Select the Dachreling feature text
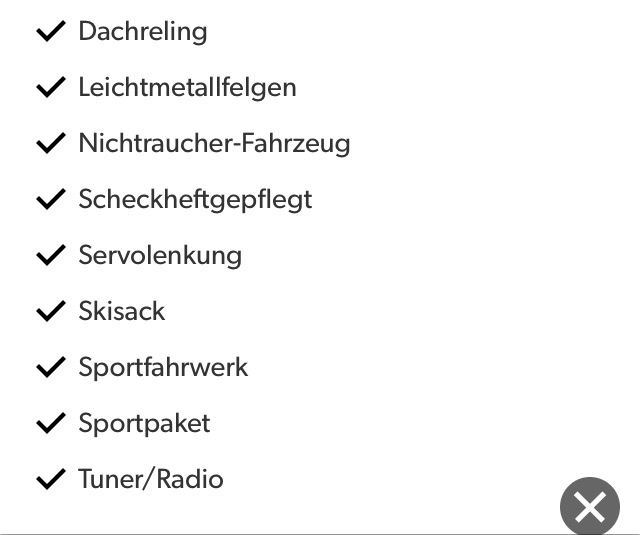The image size is (640, 535). [143, 32]
